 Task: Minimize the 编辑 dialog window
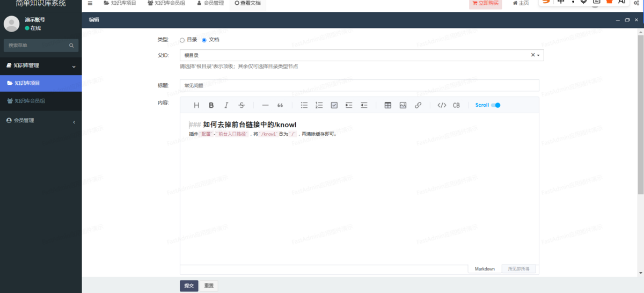coord(617,20)
